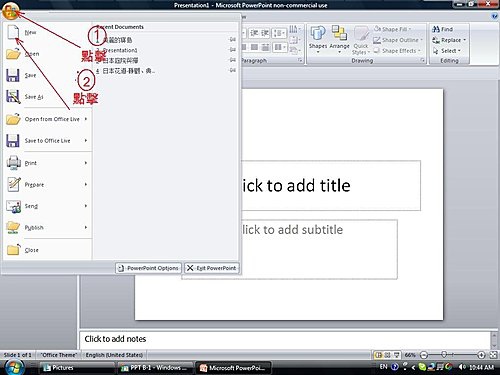The width and height of the screenshot is (500, 375).
Task: Open Shape Fill dropdown
Action: pyautogui.click(x=392, y=29)
